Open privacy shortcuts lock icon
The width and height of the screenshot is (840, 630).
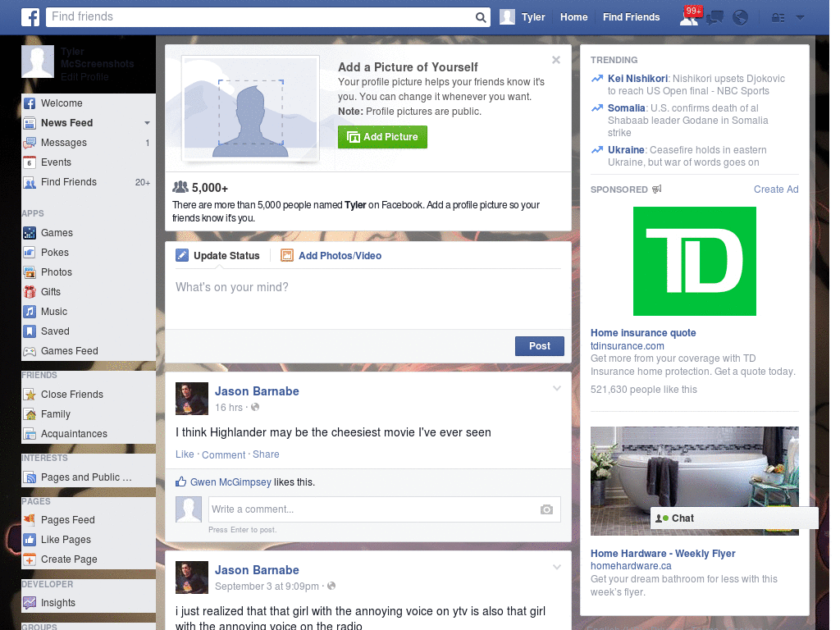pyautogui.click(x=778, y=18)
